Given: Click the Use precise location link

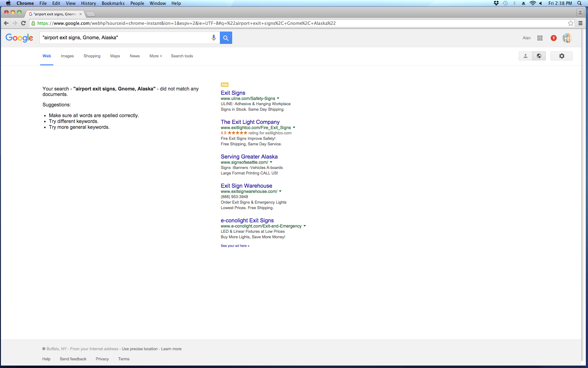Looking at the screenshot, I should point(140,349).
